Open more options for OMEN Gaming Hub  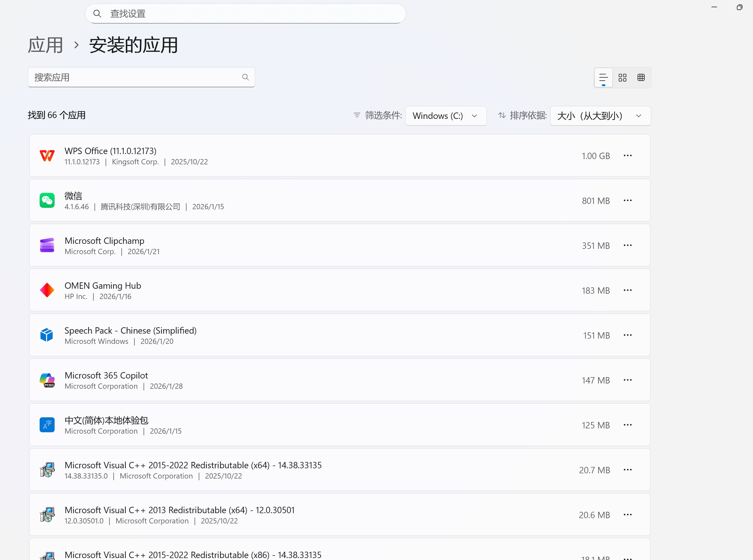click(627, 290)
